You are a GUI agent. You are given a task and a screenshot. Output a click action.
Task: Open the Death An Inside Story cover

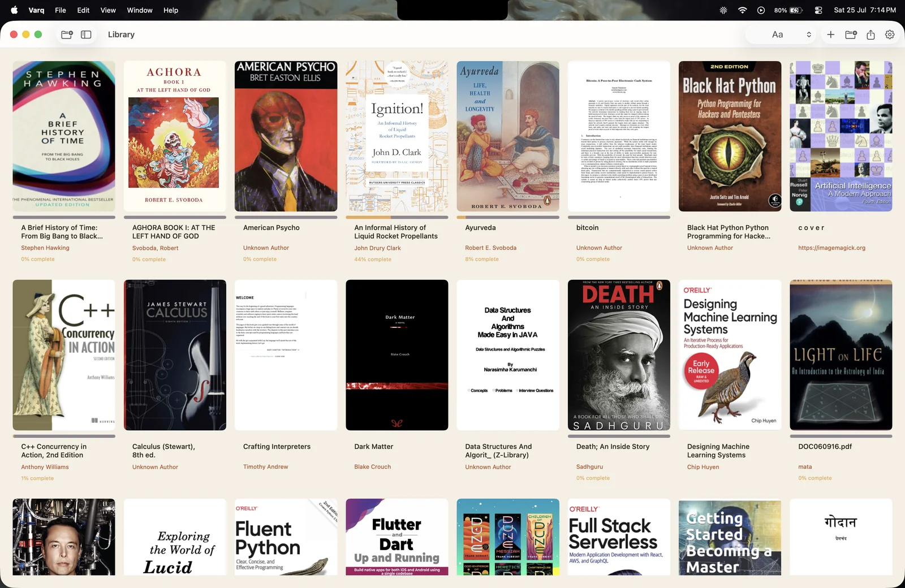tap(619, 355)
